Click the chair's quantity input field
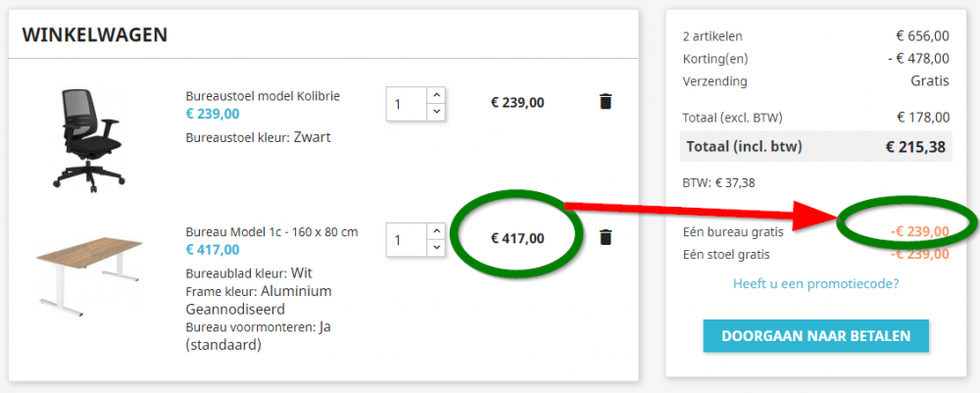The width and height of the screenshot is (980, 393). click(406, 104)
